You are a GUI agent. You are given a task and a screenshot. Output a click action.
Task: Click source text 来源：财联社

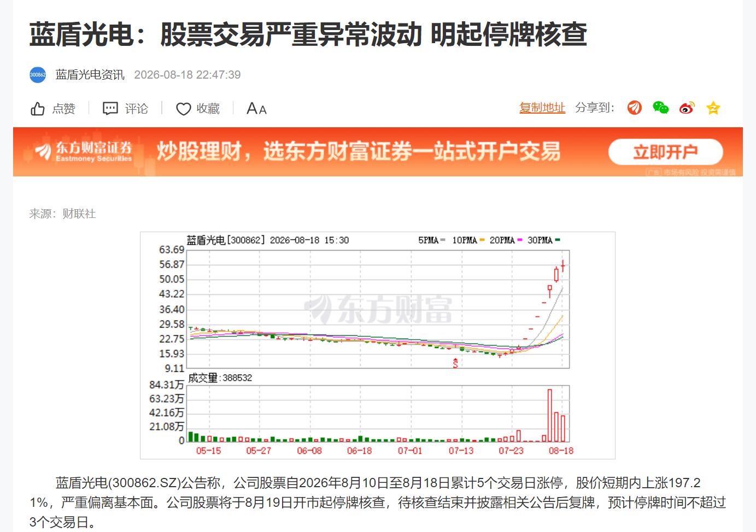(63, 214)
